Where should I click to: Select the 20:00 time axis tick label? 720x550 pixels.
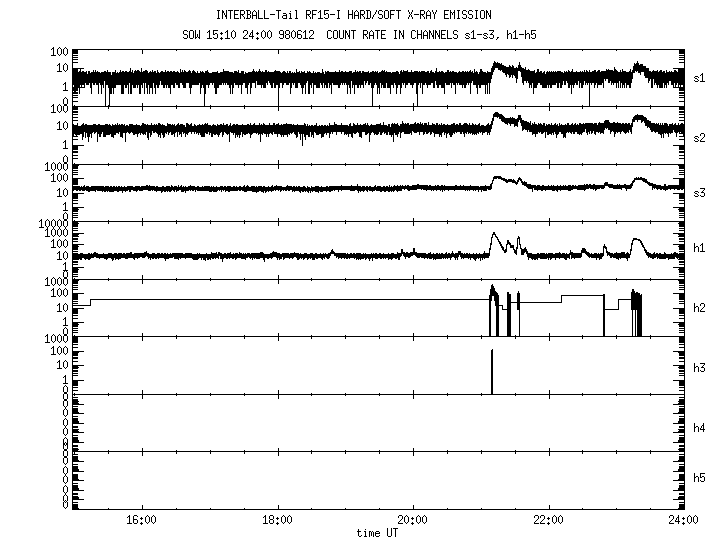412,520
